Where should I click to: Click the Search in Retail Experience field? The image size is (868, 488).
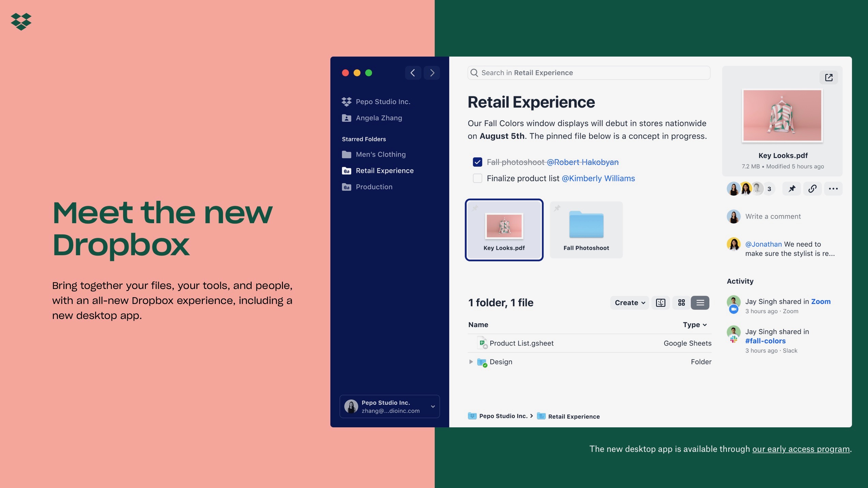pos(588,73)
